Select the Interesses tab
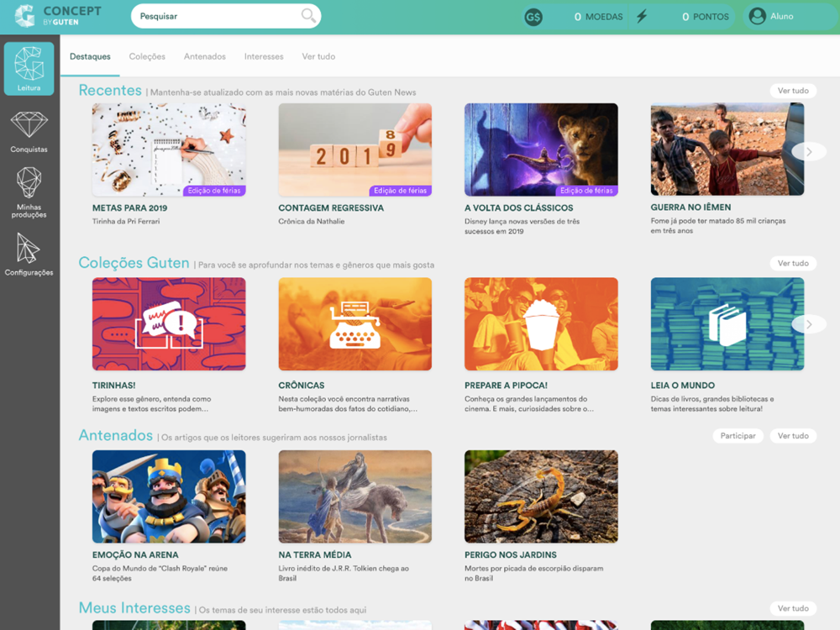The height and width of the screenshot is (630, 840). [264, 56]
